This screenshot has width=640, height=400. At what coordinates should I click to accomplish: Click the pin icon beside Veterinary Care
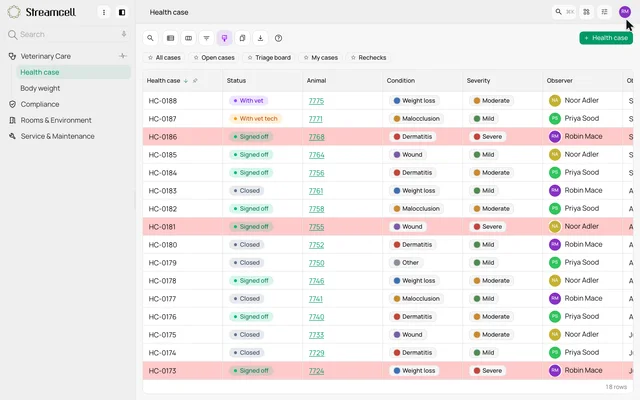coord(122,56)
